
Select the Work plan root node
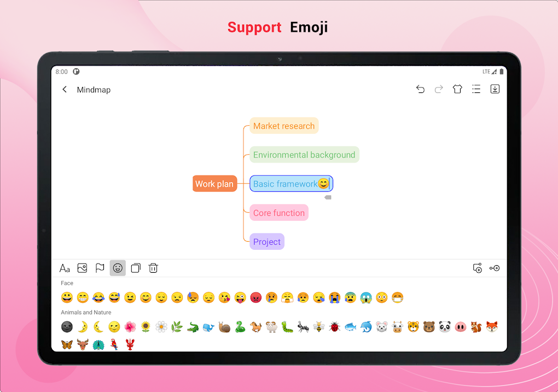pos(214,184)
